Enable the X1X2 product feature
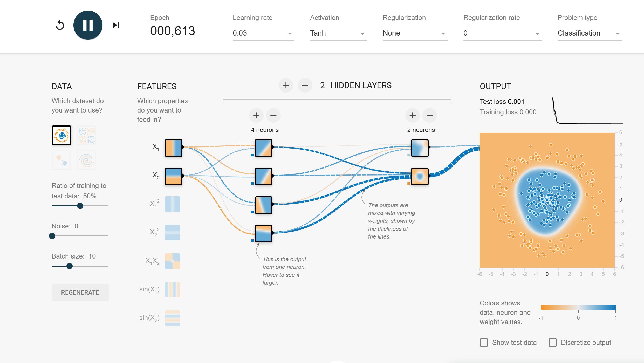The image size is (644, 363). pos(173,261)
